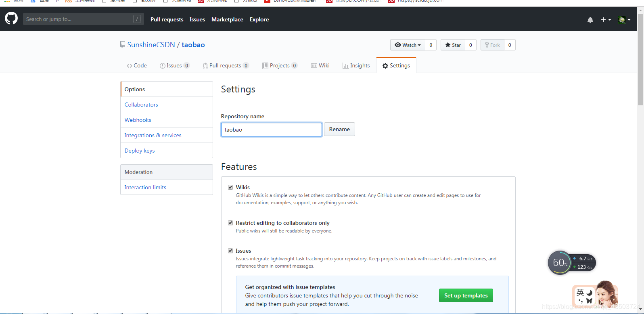The height and width of the screenshot is (314, 644).
Task: Click the 60% performance monitor widget
Action: (560, 263)
